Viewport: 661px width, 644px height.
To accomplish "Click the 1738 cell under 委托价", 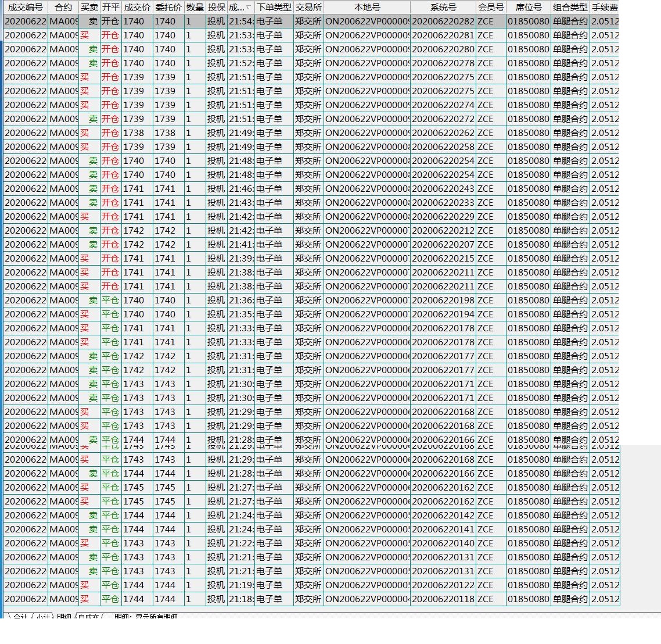I will (x=168, y=133).
